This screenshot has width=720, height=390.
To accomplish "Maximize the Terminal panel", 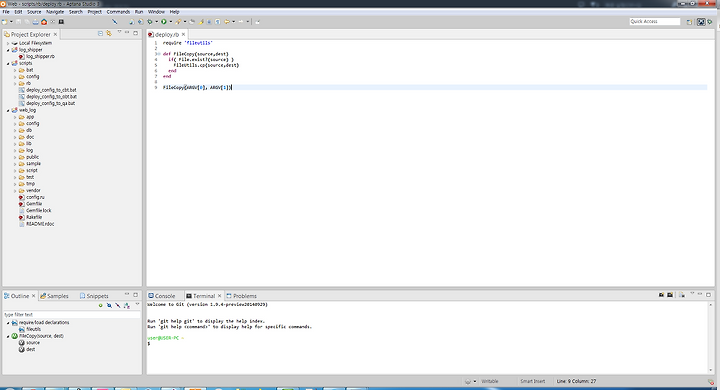I will click(709, 294).
